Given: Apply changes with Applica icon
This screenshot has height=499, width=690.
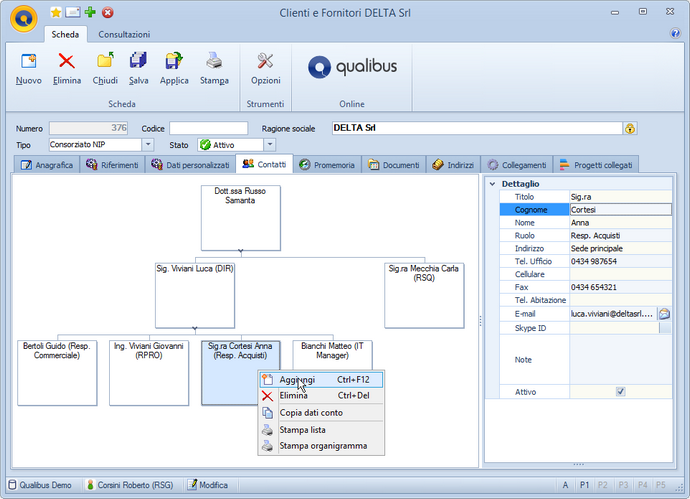Looking at the screenshot, I should pos(174,61).
